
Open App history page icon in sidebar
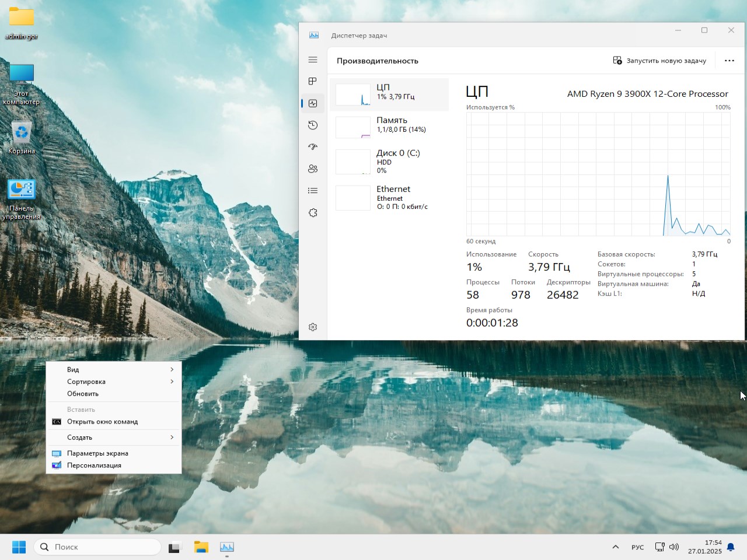coord(313,125)
